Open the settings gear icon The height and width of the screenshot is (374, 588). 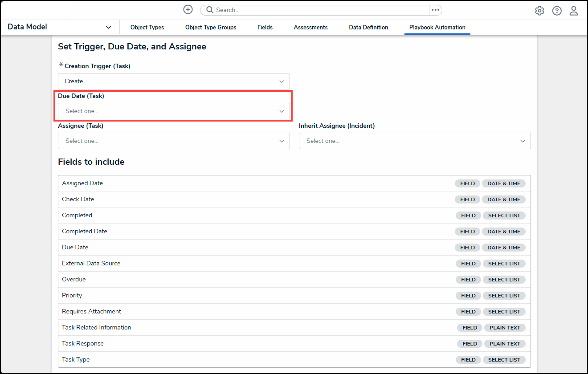pos(539,11)
